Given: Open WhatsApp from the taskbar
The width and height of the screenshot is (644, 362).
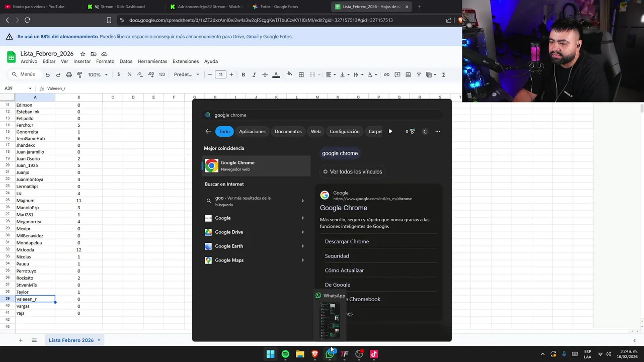Looking at the screenshot, I should point(330,354).
